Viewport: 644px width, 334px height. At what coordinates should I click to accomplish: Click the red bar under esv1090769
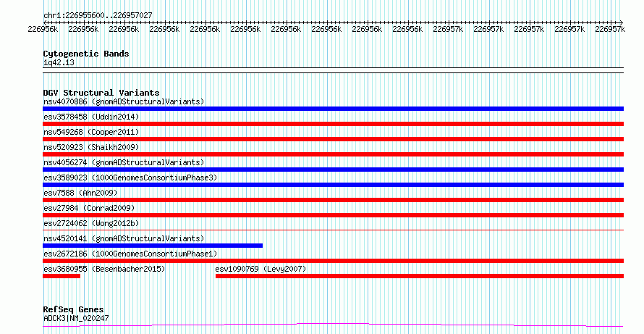tap(420, 276)
